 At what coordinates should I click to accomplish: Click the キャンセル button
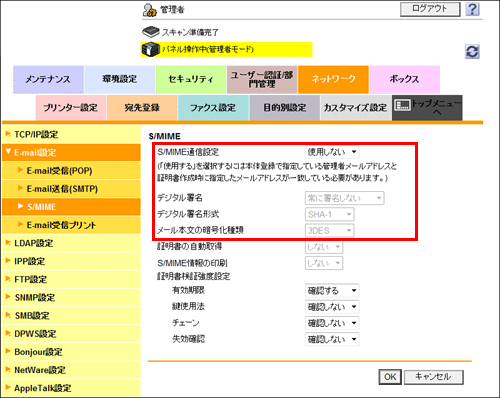433,377
